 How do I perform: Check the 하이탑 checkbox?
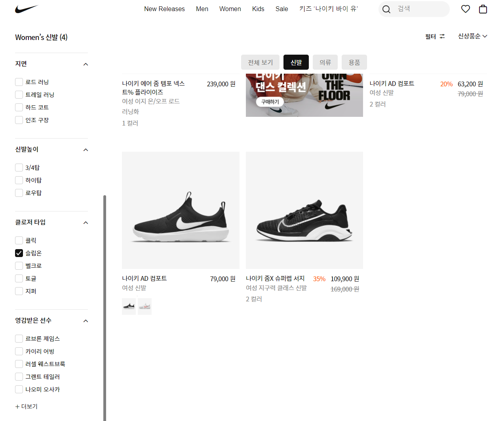[x=19, y=180]
